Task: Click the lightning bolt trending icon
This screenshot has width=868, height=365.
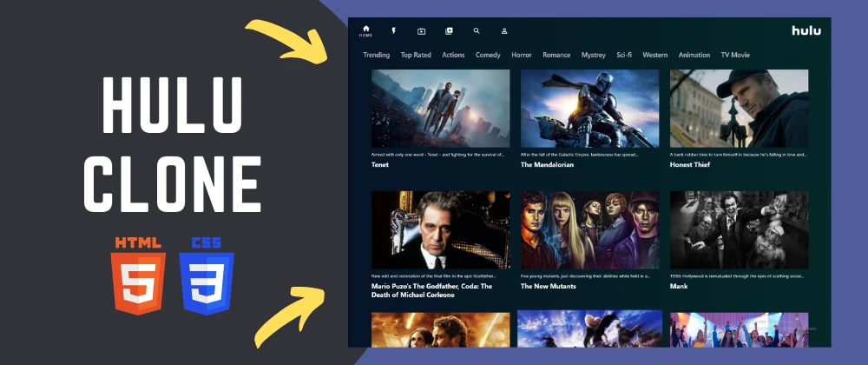Action: (393, 31)
